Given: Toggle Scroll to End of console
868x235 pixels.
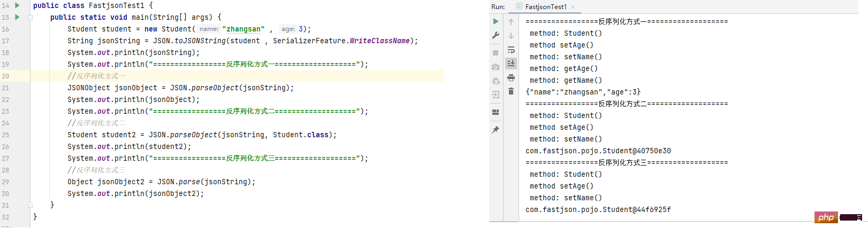Looking at the screenshot, I should click(x=511, y=64).
